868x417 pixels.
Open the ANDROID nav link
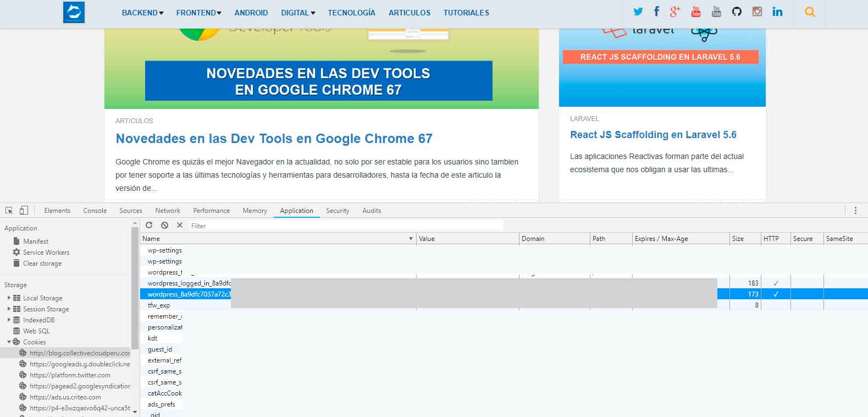tap(251, 13)
